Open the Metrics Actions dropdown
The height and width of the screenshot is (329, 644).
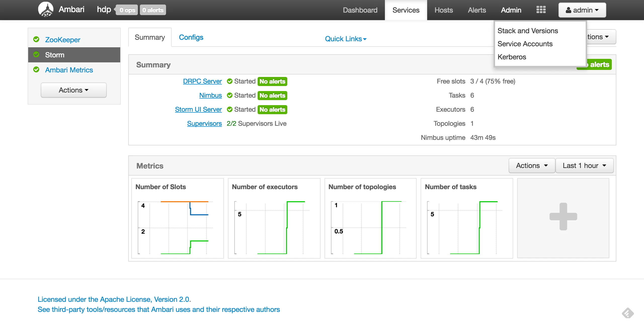click(532, 166)
